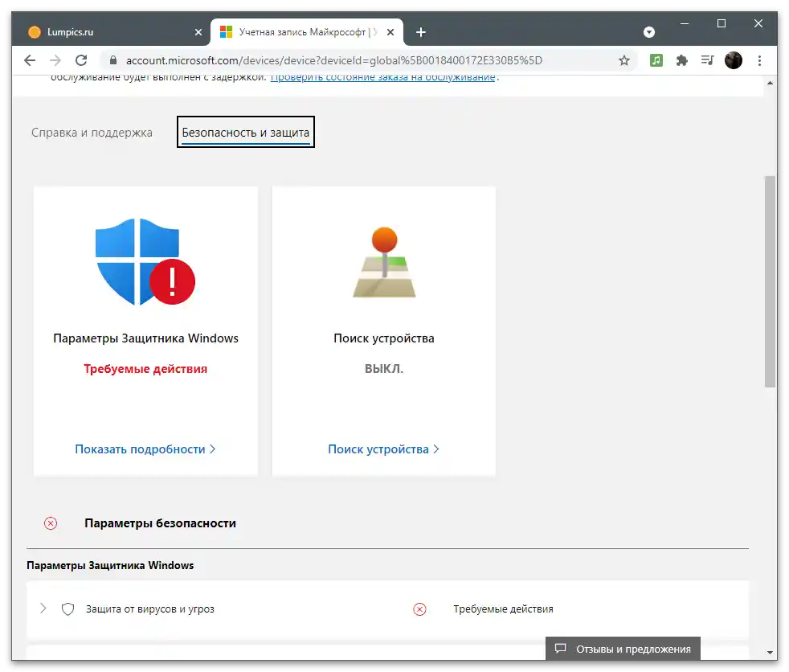Open the Поиск устройства link
Image resolution: width=789 pixels, height=672 pixels.
tap(383, 449)
